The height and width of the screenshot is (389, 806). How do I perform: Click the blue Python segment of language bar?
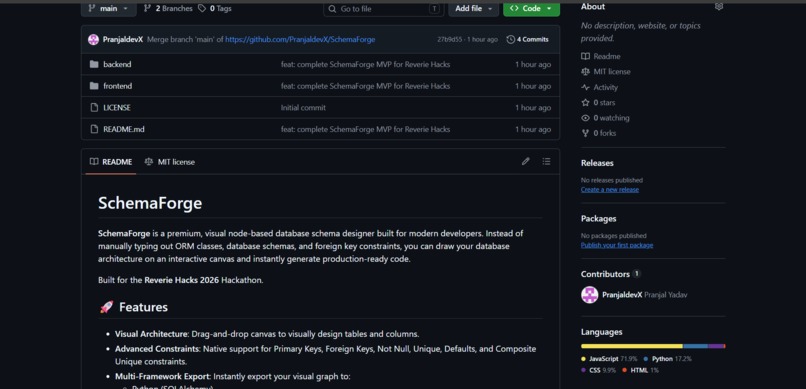pyautogui.click(x=695, y=346)
